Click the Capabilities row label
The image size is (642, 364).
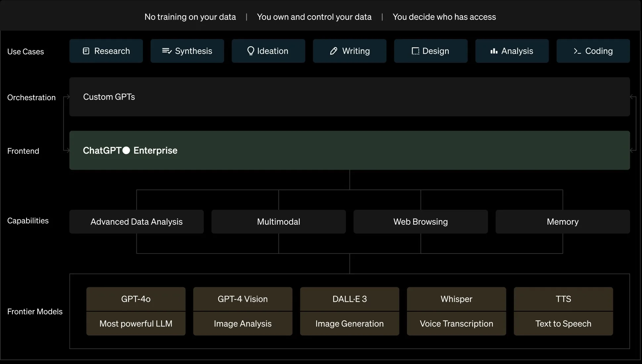click(x=28, y=221)
